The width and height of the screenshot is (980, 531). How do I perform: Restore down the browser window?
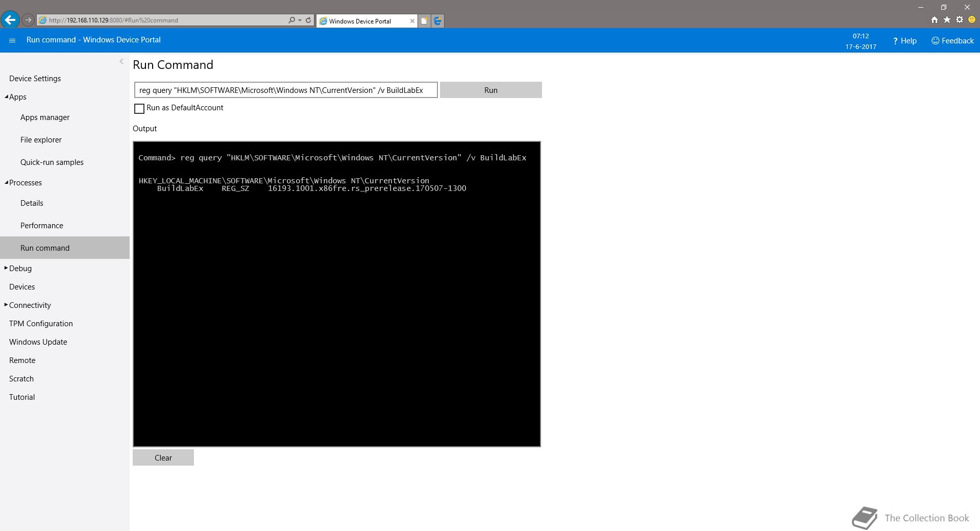click(x=944, y=7)
